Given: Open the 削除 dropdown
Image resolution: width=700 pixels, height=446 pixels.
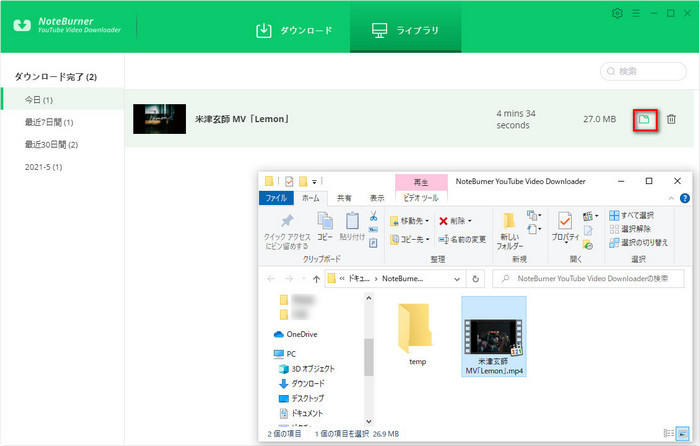Looking at the screenshot, I should point(455,221).
